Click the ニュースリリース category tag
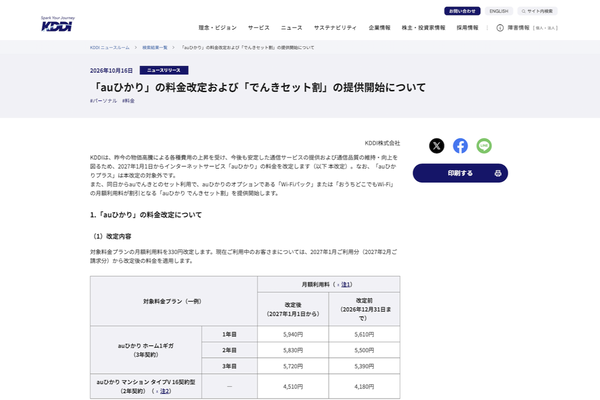Viewport: 600px width, 400px height. click(164, 70)
